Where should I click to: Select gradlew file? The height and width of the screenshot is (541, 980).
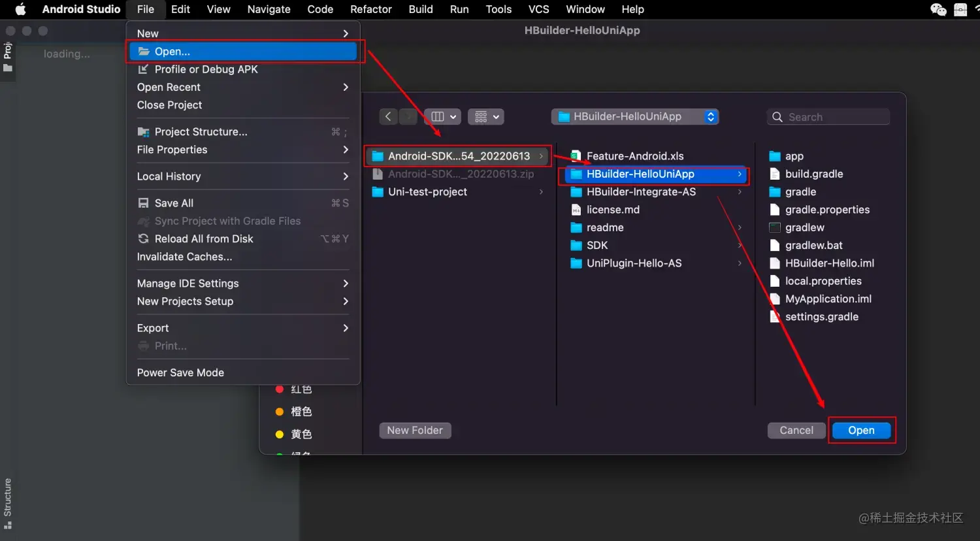[796, 227]
